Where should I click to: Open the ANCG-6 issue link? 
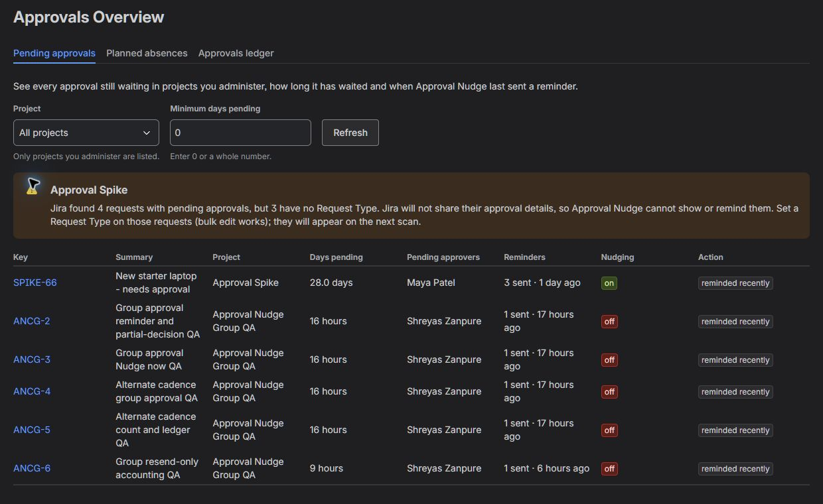pyautogui.click(x=32, y=468)
